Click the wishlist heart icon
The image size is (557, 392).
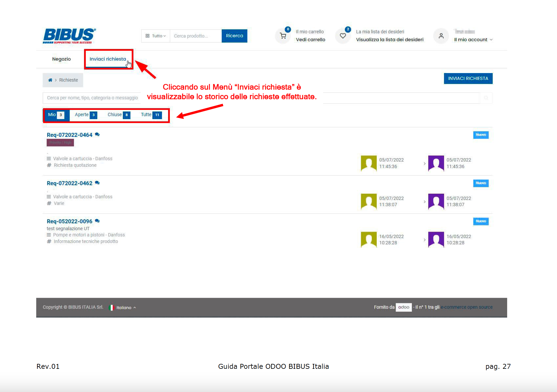[x=343, y=36]
